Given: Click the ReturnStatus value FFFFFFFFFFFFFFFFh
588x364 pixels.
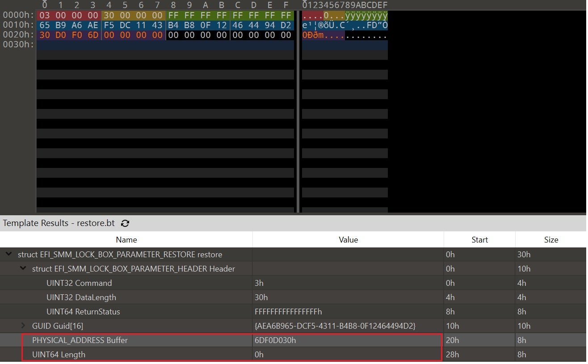Looking at the screenshot, I should coord(288,312).
